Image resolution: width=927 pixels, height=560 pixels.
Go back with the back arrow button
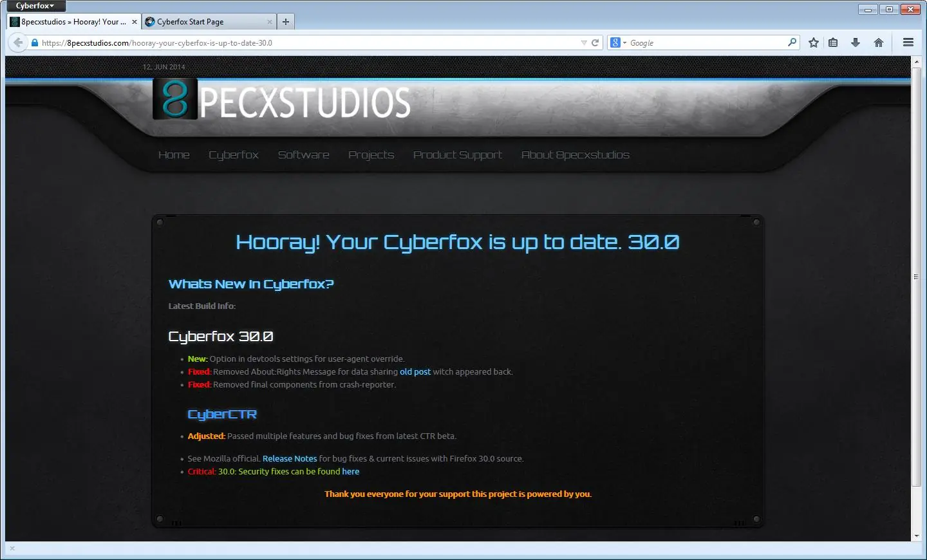coord(18,43)
